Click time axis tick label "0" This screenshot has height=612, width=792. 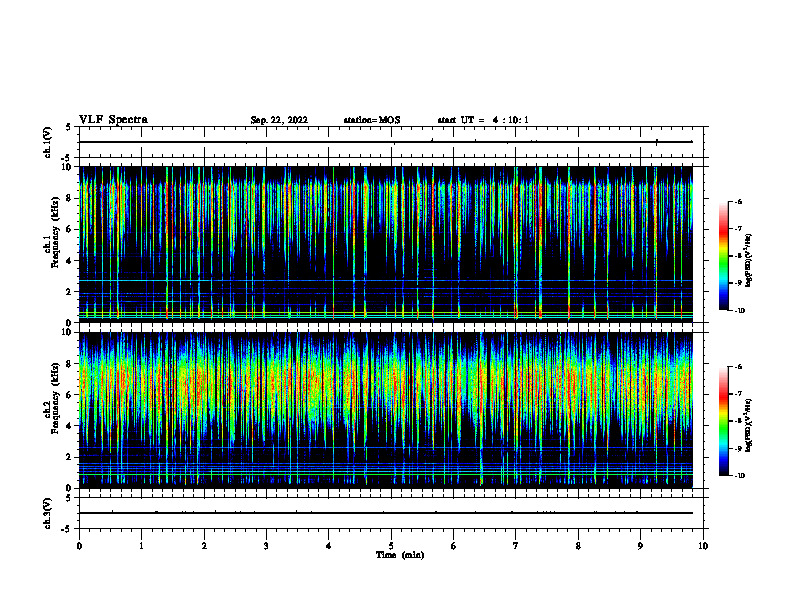pos(79,546)
